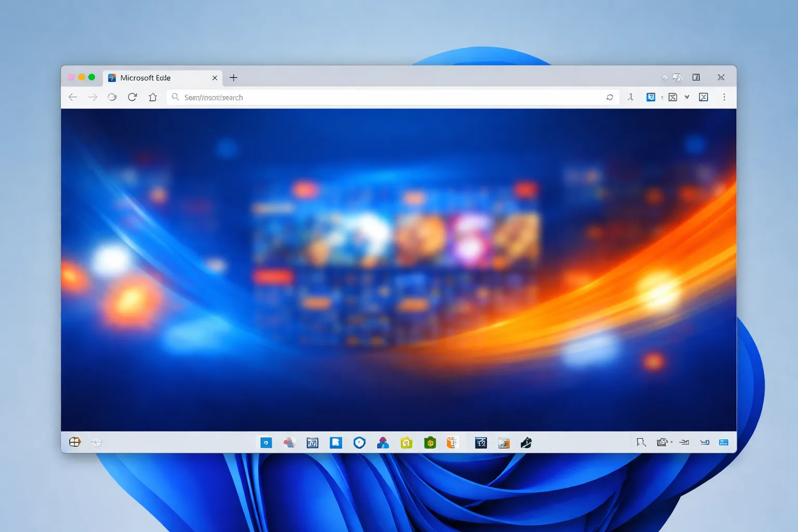The image size is (798, 532).
Task: Click the blue square extension icon in the toolbar
Action: click(x=650, y=97)
